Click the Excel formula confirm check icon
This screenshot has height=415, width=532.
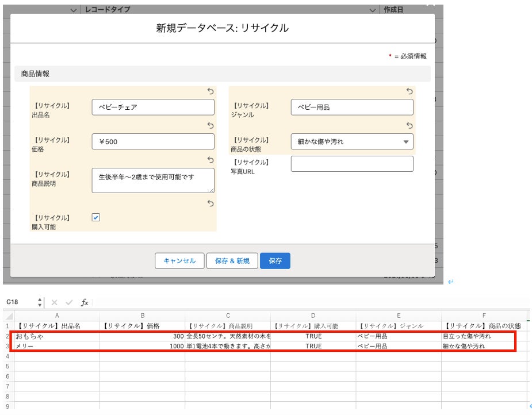(69, 302)
